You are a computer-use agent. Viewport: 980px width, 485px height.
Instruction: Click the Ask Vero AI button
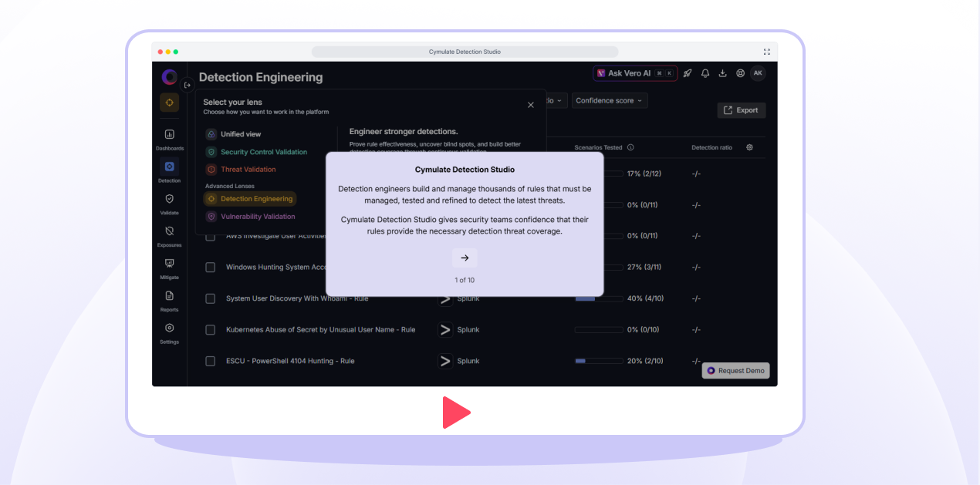pyautogui.click(x=635, y=73)
